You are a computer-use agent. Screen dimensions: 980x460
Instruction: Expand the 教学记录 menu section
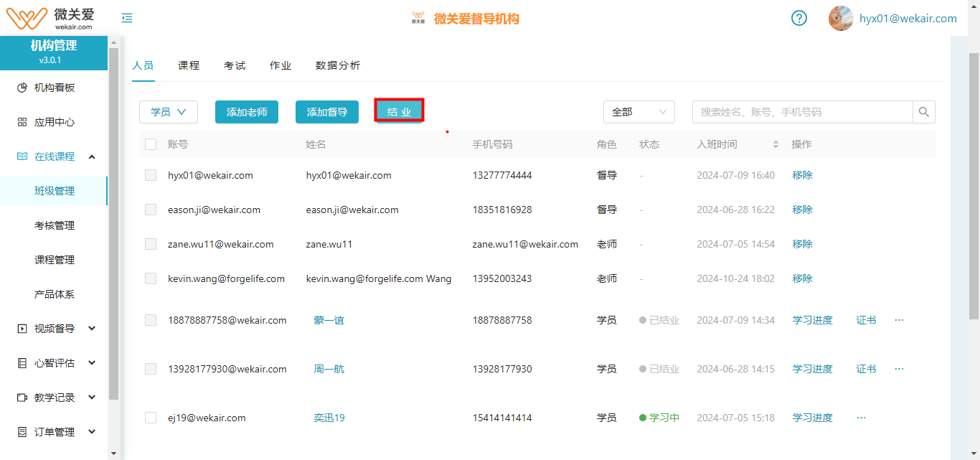92,398
